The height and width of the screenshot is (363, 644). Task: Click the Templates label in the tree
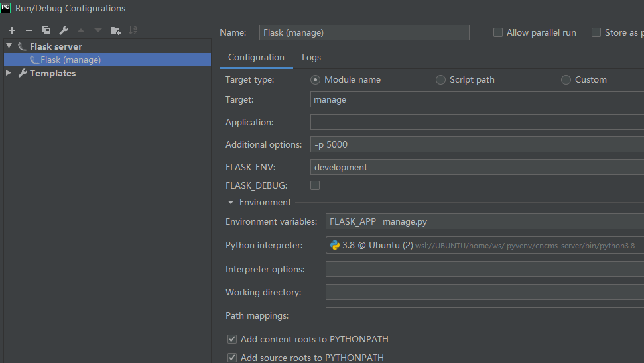(x=52, y=73)
